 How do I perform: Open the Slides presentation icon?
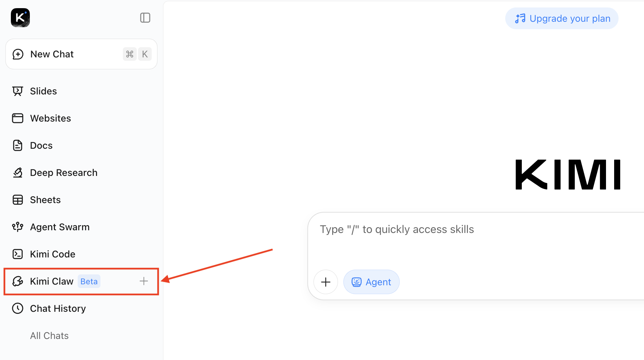coord(18,91)
